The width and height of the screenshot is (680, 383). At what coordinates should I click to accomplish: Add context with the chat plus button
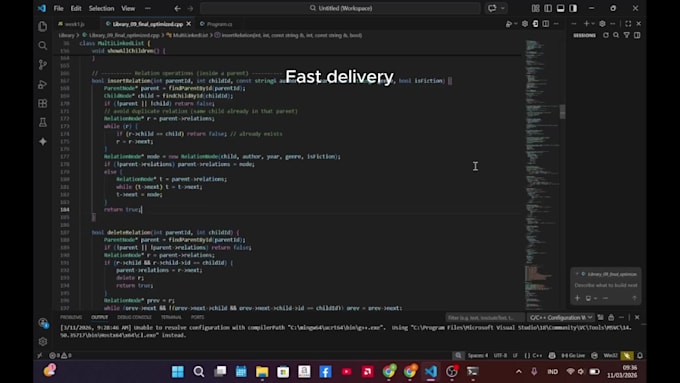pyautogui.click(x=577, y=298)
